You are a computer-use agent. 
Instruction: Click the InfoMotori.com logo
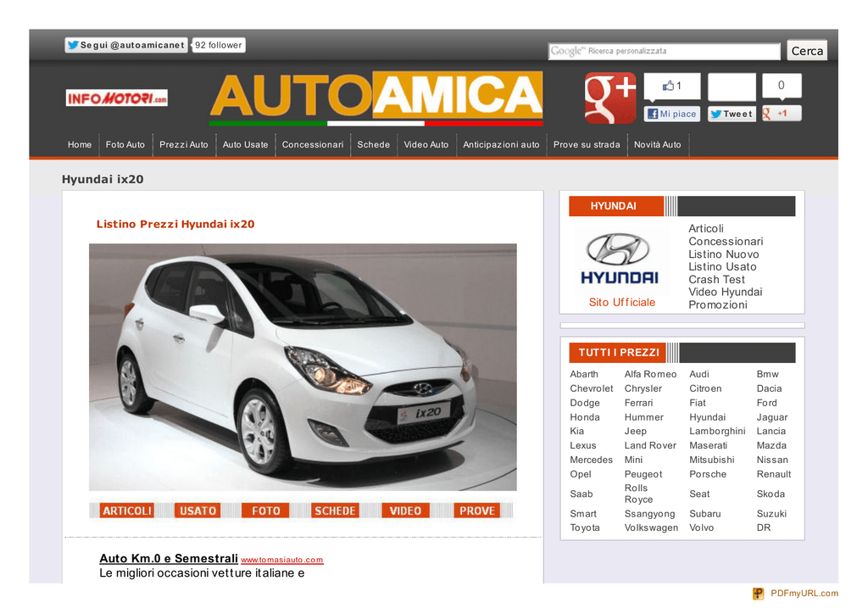tap(117, 98)
